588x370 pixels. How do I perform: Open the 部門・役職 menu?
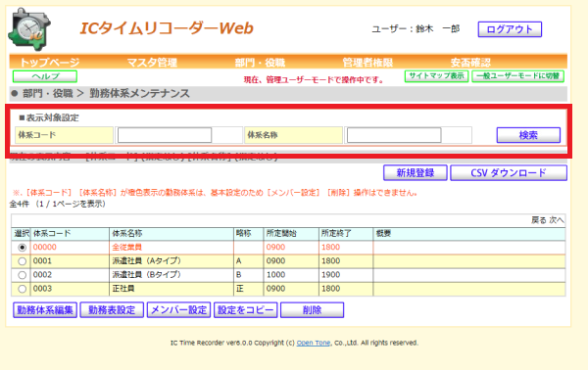(x=260, y=63)
